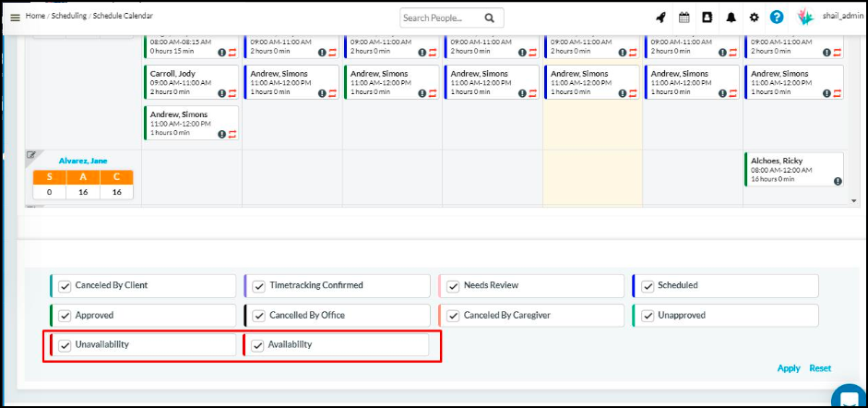Click the rocket quick-launch icon
This screenshot has height=408, width=868.
[x=660, y=18]
